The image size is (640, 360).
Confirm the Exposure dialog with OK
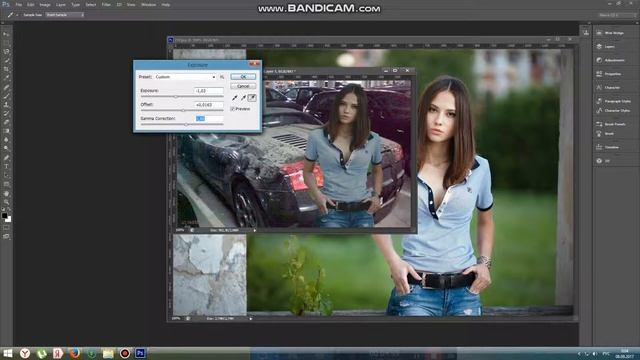(x=243, y=77)
